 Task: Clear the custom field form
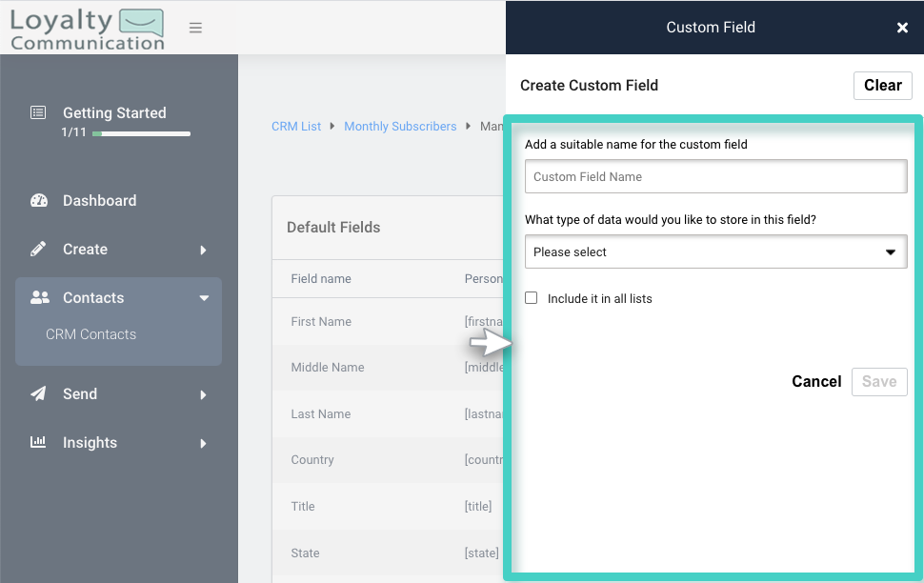(882, 85)
